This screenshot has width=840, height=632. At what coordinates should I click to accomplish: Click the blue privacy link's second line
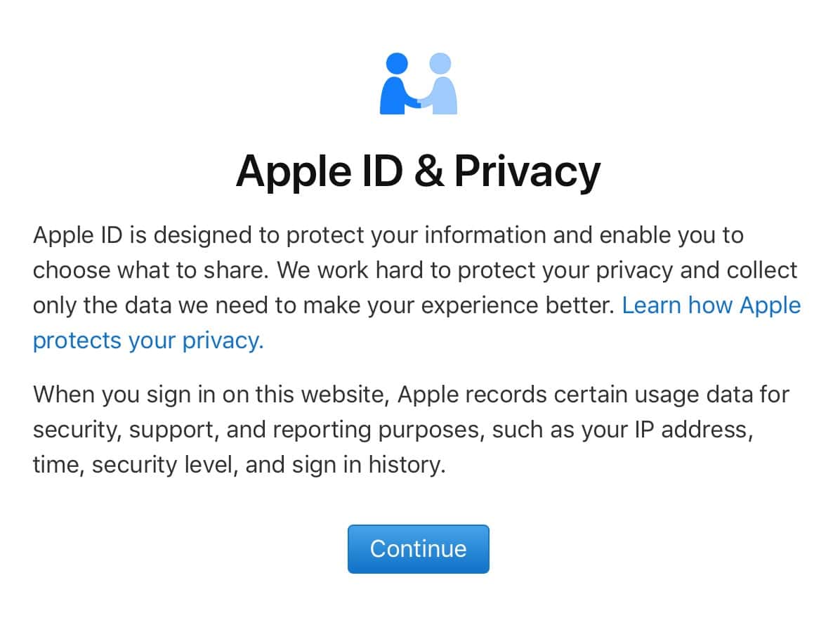click(x=147, y=341)
